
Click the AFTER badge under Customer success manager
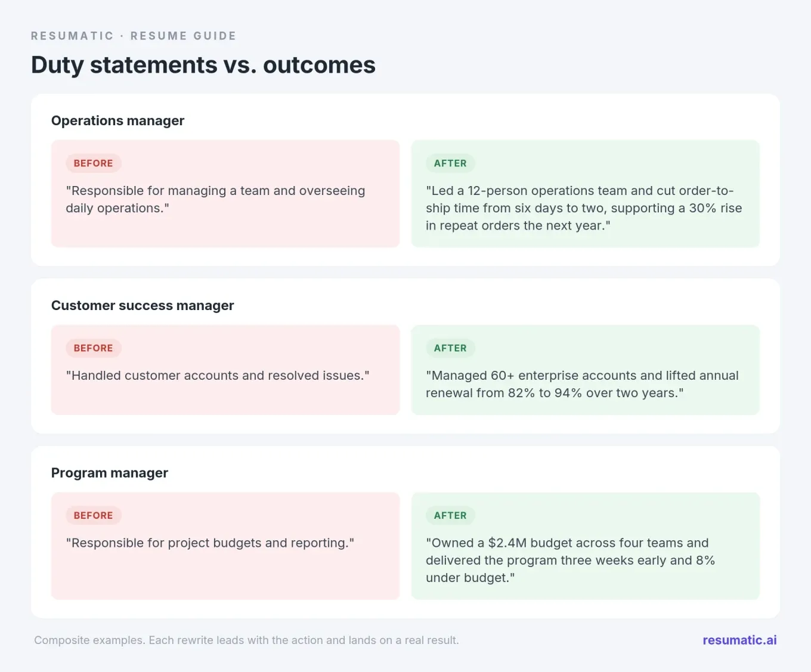point(450,348)
